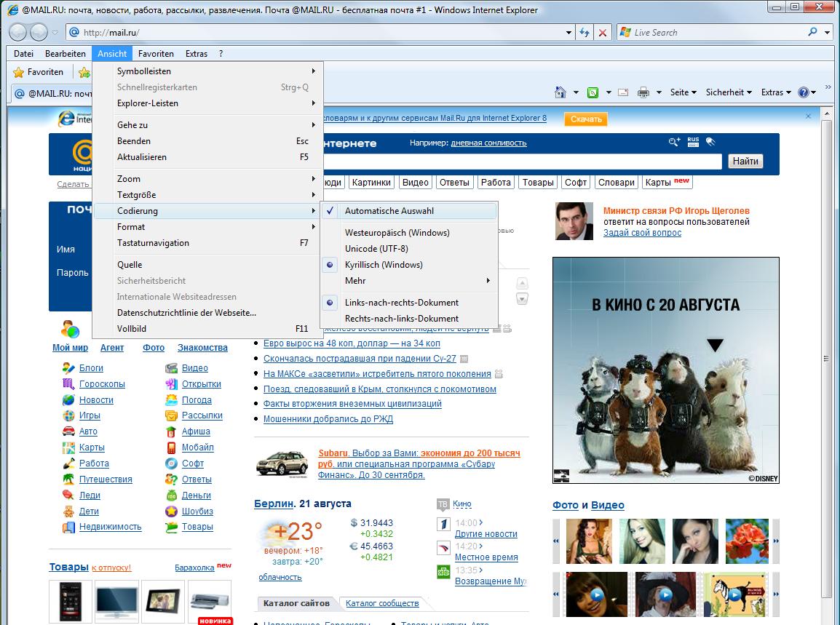Click the Refresh icon beside the address bar
This screenshot has height=625, width=840.
click(585, 33)
